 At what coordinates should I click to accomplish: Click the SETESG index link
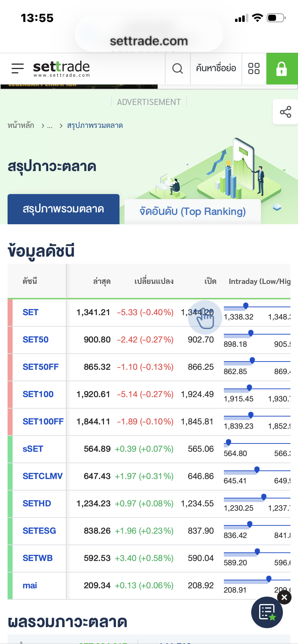click(x=39, y=531)
